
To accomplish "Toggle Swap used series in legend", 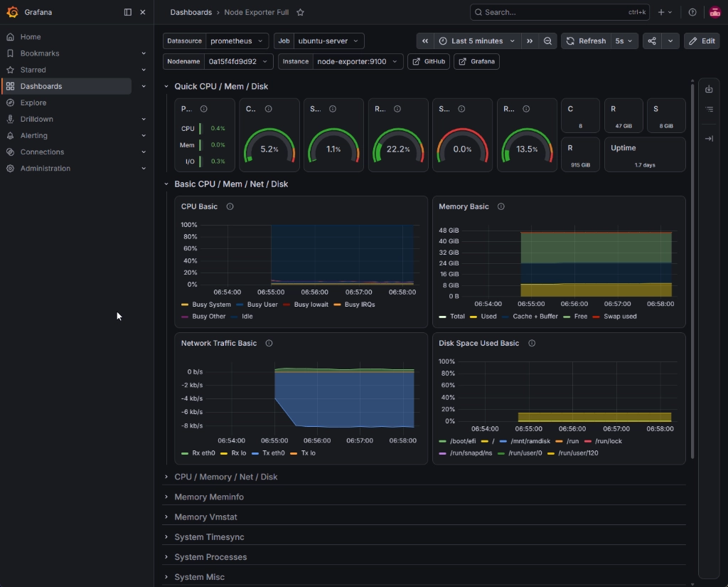I will [615, 316].
